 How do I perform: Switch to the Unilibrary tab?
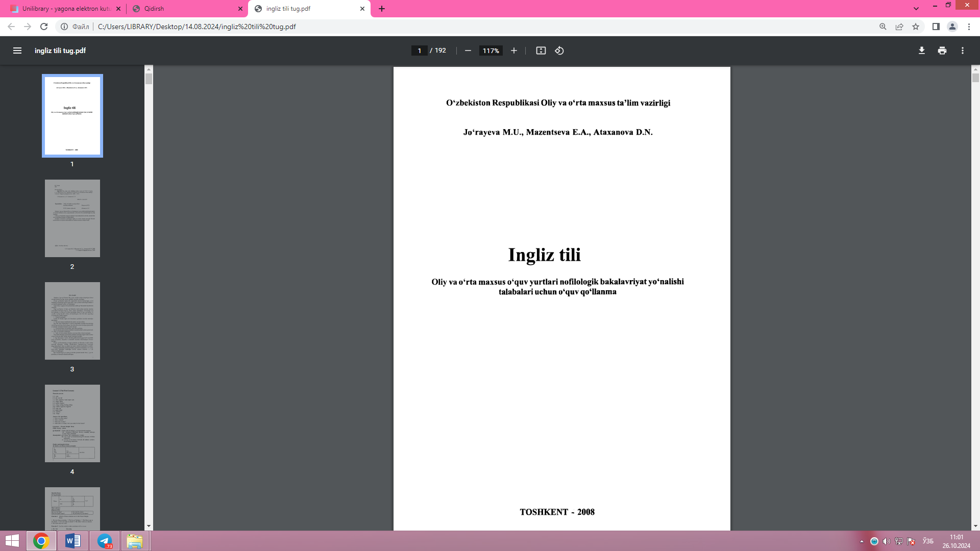[x=65, y=9]
